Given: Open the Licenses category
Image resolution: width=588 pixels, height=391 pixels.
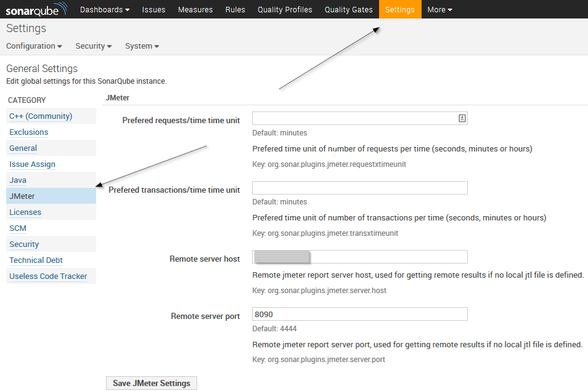Looking at the screenshot, I should [x=25, y=212].
